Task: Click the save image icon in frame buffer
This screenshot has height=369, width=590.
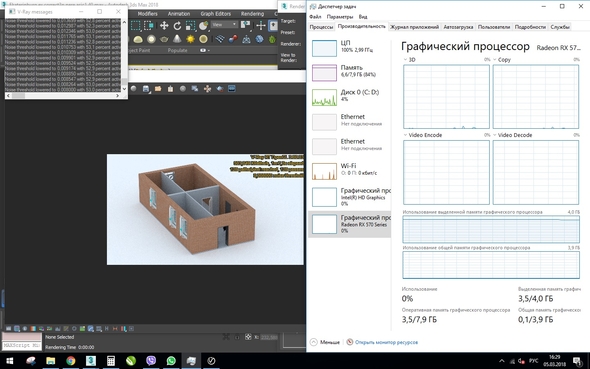Action: 146,89
